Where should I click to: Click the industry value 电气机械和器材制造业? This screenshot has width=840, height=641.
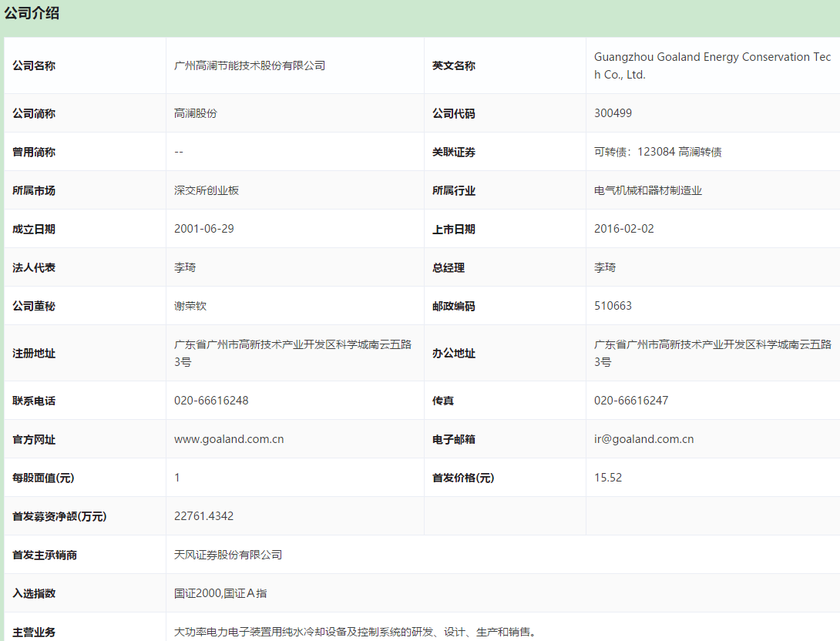pos(647,190)
